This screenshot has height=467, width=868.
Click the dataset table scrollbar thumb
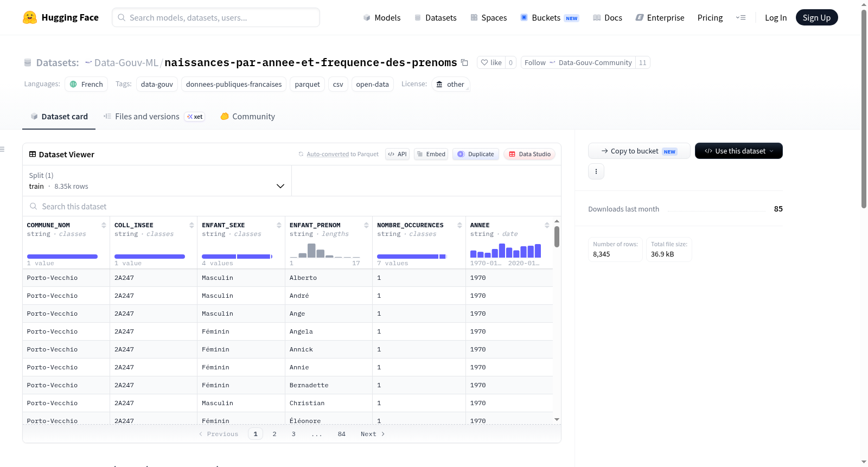557,236
